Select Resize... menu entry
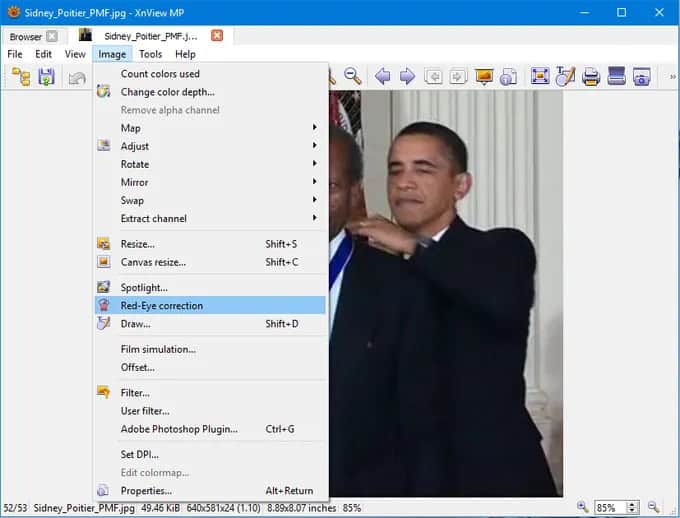Screen dimensions: 680x518 (210, 244)
